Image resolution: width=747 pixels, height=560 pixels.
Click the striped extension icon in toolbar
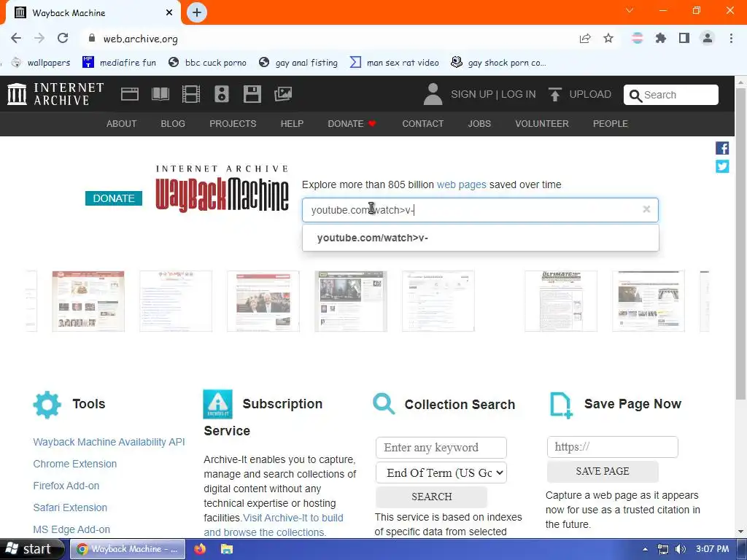[x=638, y=38]
